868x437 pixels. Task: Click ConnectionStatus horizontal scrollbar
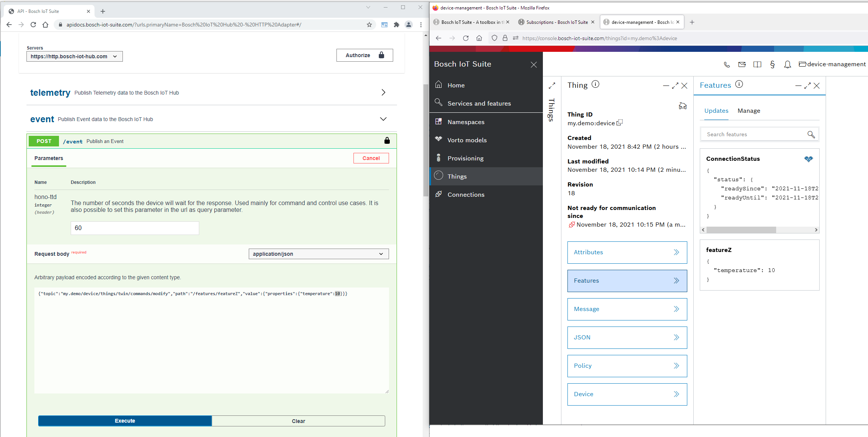point(741,230)
